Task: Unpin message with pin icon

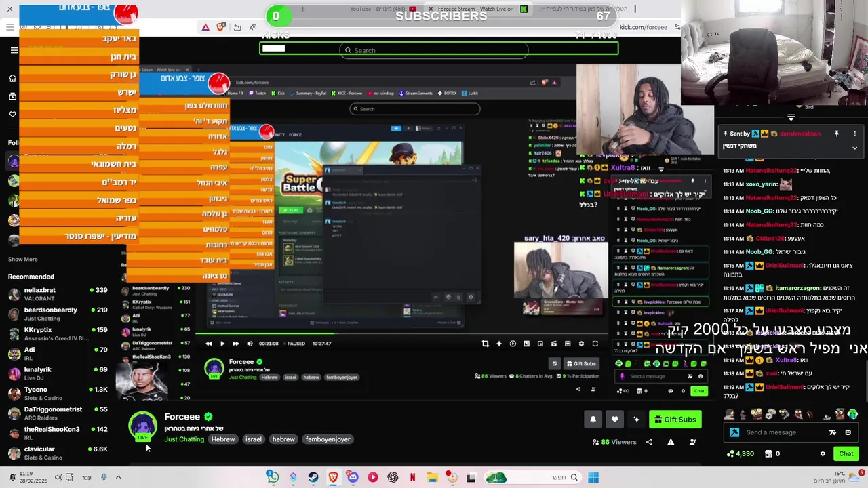Action: point(836,134)
